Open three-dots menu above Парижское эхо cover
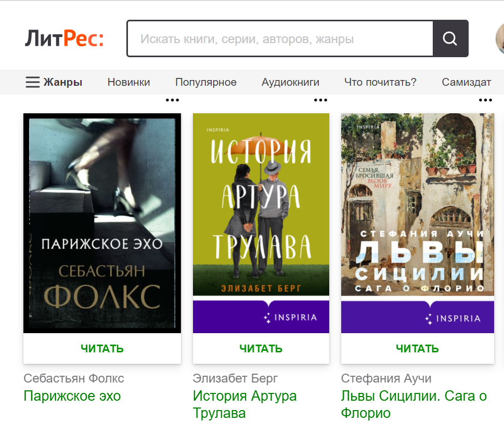 173,100
